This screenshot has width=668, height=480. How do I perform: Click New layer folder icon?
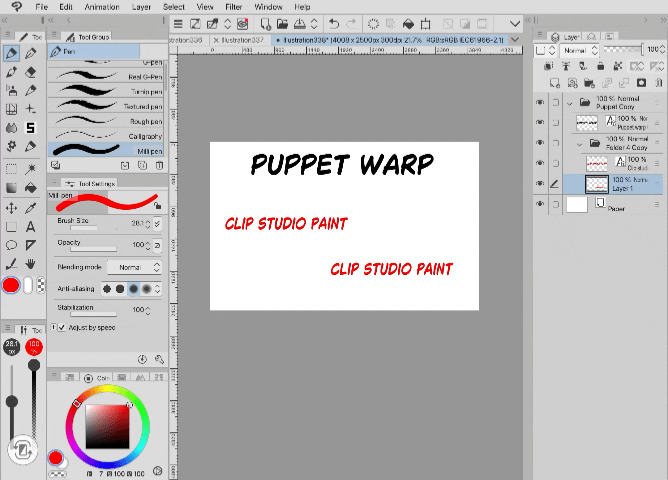589,83
